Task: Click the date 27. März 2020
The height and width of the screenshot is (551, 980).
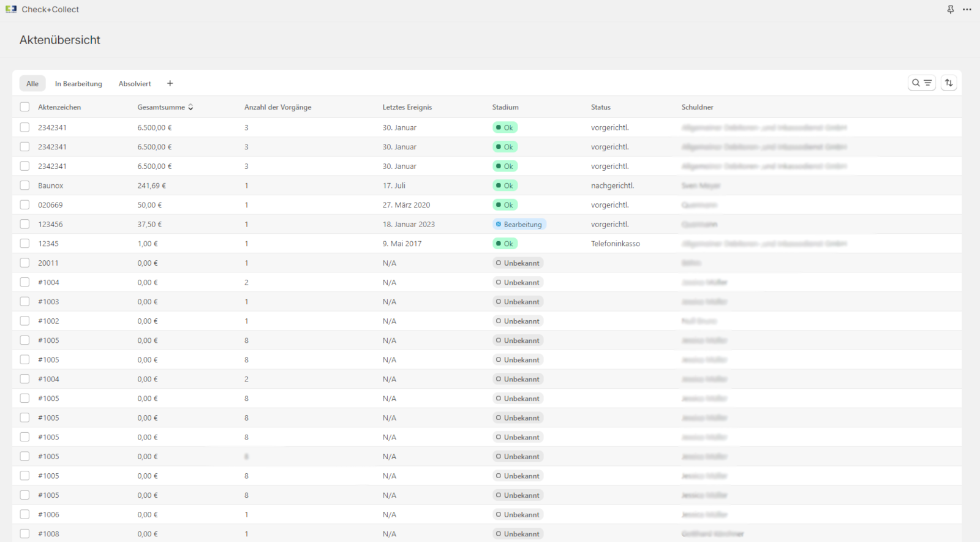Action: click(406, 205)
